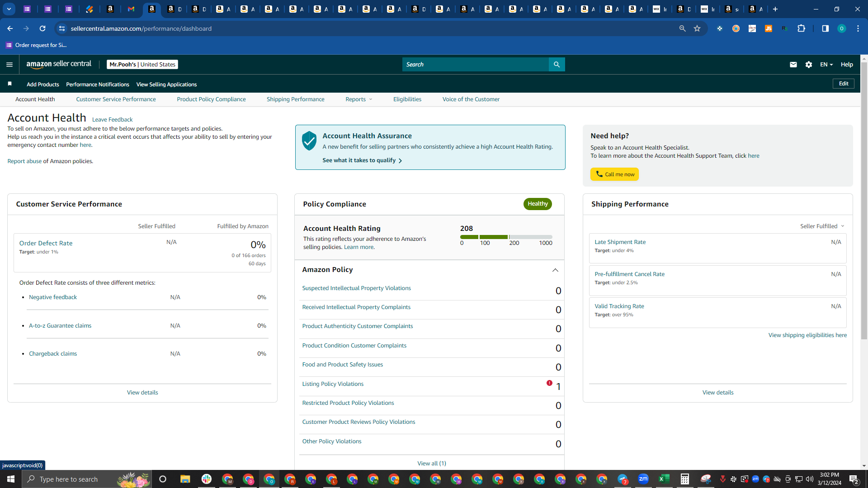Collapse the Amazon Policy section
The width and height of the screenshot is (868, 488).
(x=555, y=270)
